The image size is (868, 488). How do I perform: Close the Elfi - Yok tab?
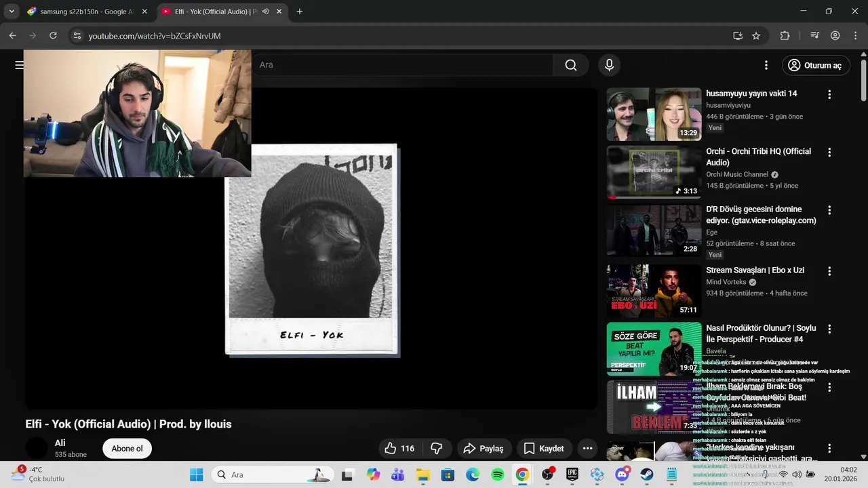click(x=279, y=12)
